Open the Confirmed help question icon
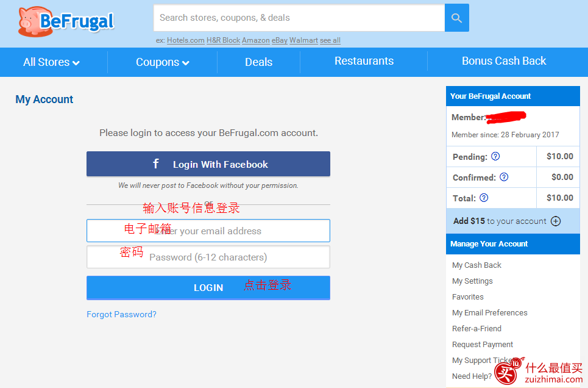The height and width of the screenshot is (388, 588). pyautogui.click(x=504, y=177)
